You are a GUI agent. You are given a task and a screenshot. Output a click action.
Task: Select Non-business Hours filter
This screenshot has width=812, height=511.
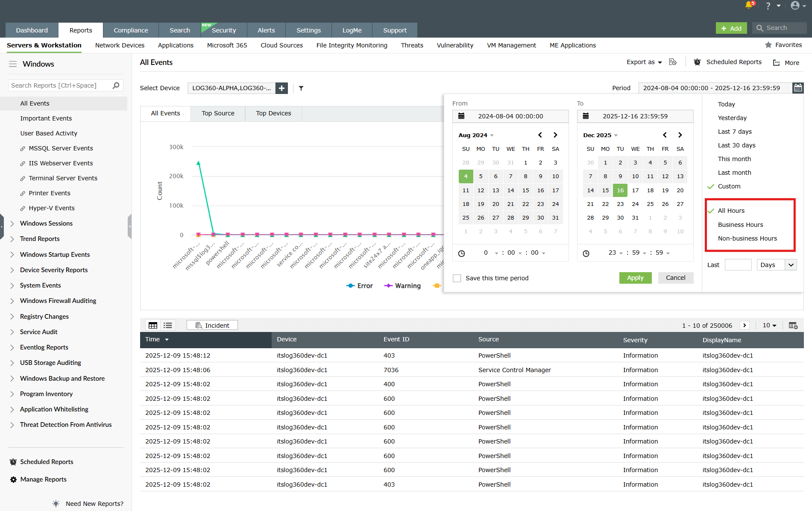(x=746, y=238)
